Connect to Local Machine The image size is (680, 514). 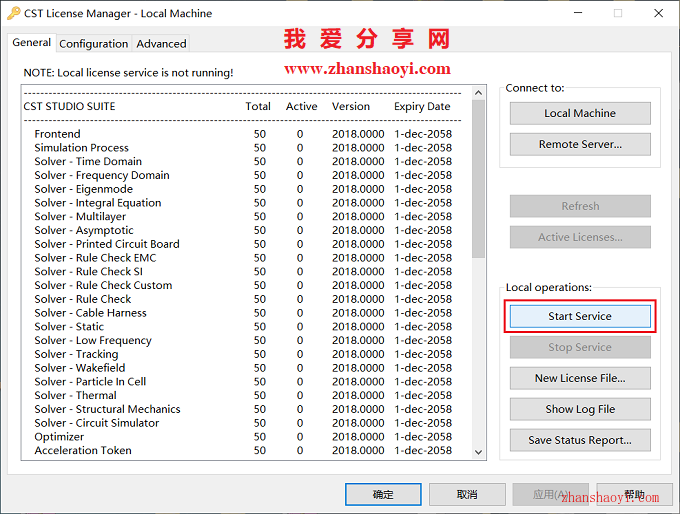coord(580,113)
